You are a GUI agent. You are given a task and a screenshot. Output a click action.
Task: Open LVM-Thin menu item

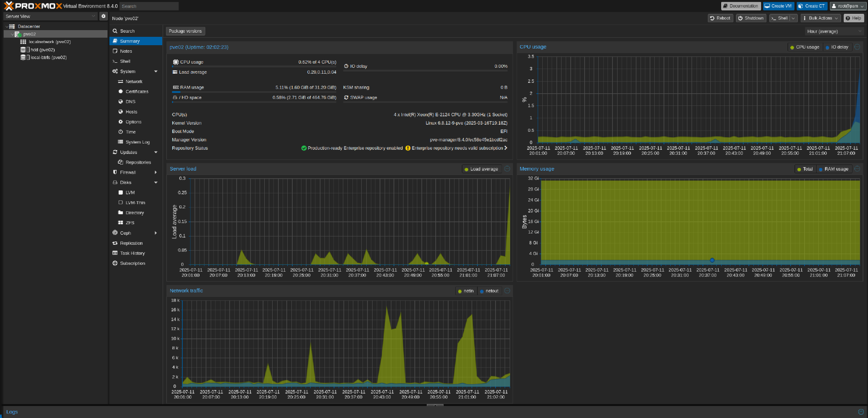pos(136,203)
